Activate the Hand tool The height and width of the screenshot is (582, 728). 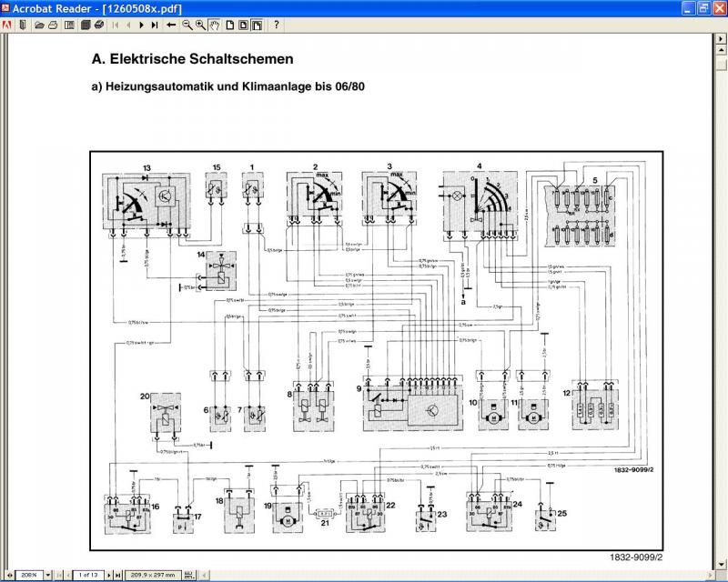coord(215,25)
